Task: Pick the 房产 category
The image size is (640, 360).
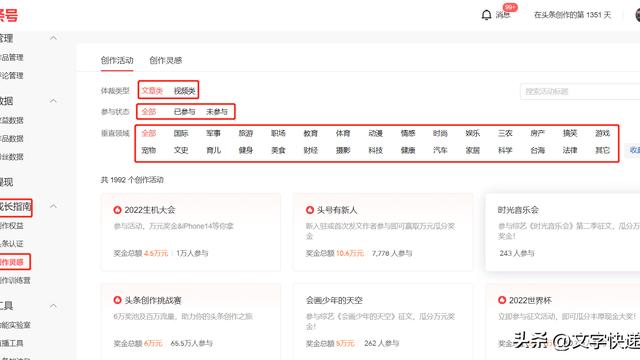Action: point(538,133)
